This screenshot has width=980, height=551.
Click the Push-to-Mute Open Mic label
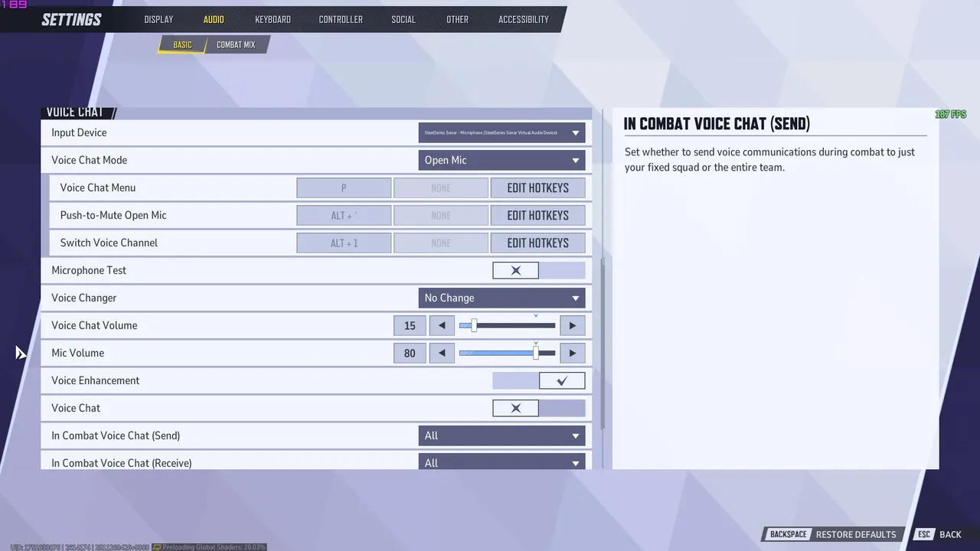coord(113,215)
